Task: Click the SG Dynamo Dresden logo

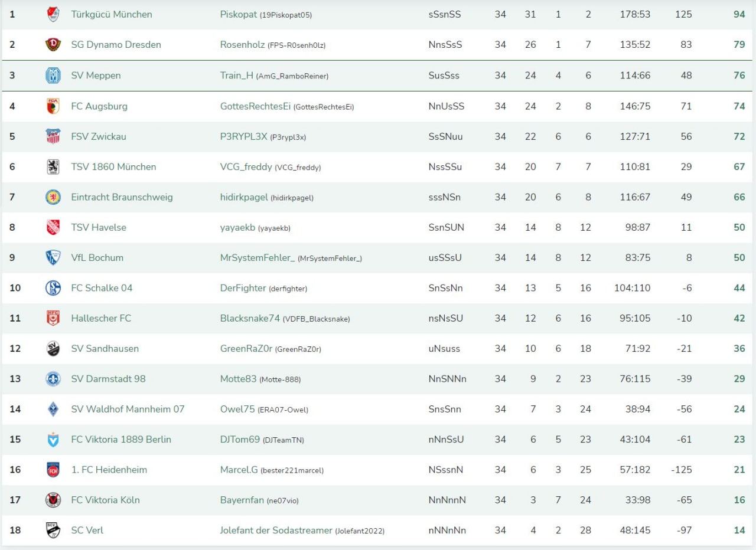Action: 53,45
